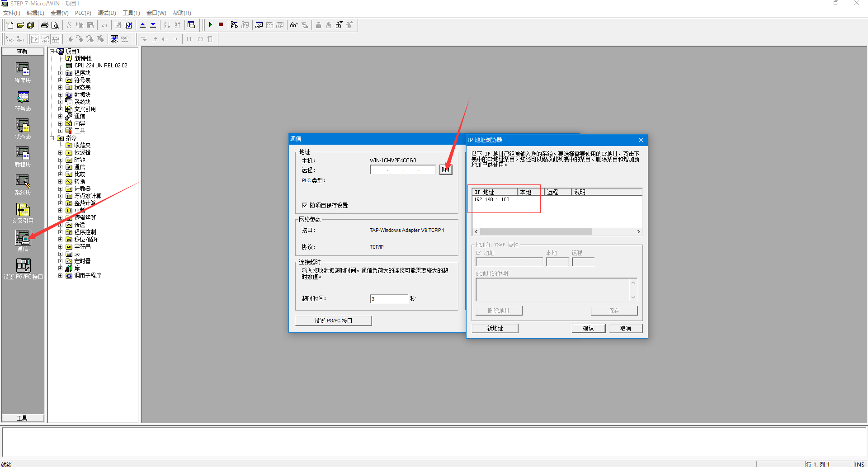Click the 确认 button in IP browser
868x467 pixels.
[x=588, y=328]
